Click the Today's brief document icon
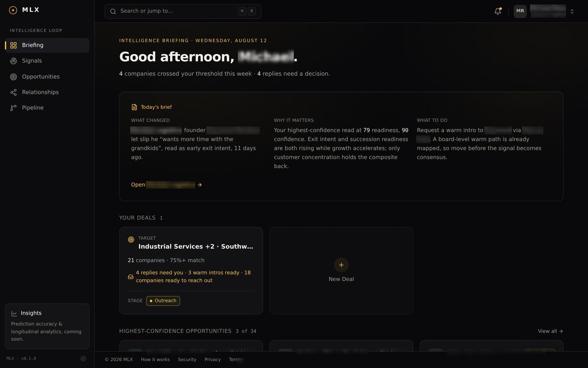Screen dimensions: 588x368 point(134,107)
